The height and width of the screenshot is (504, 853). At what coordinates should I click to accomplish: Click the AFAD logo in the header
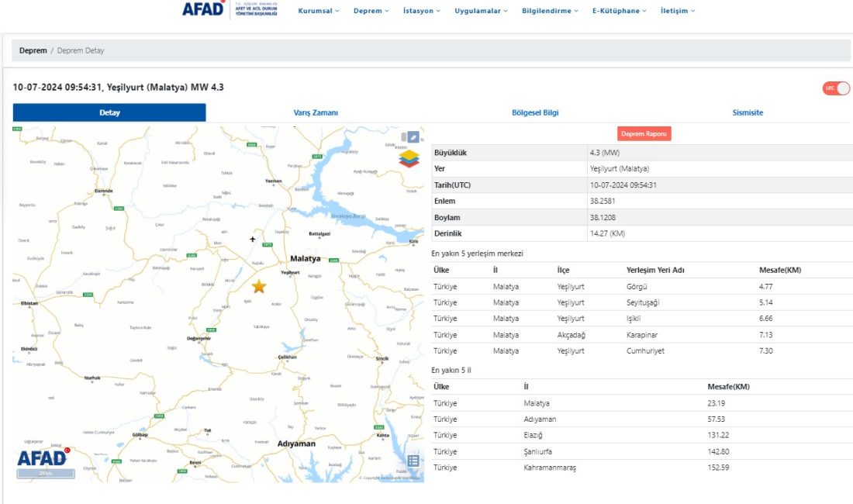(203, 9)
